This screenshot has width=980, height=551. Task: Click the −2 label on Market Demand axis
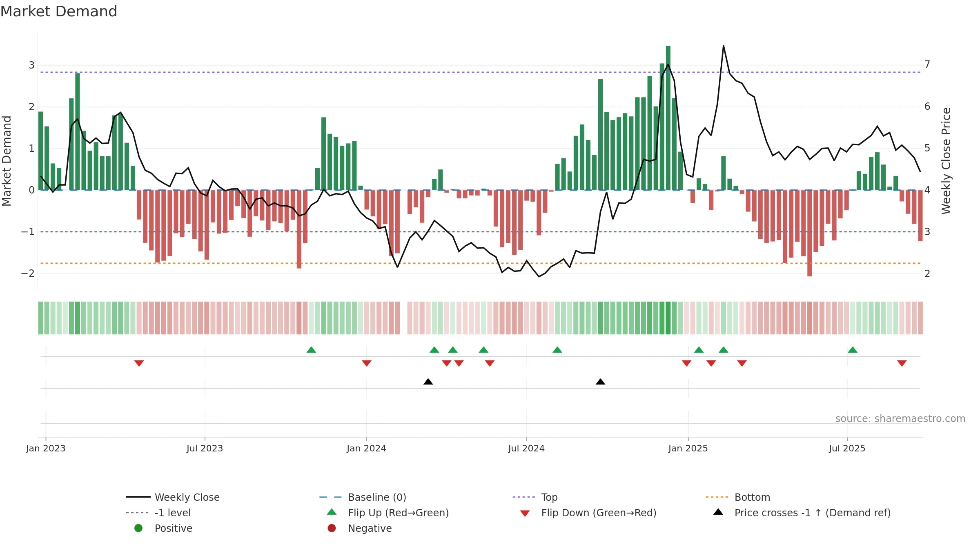(28, 273)
